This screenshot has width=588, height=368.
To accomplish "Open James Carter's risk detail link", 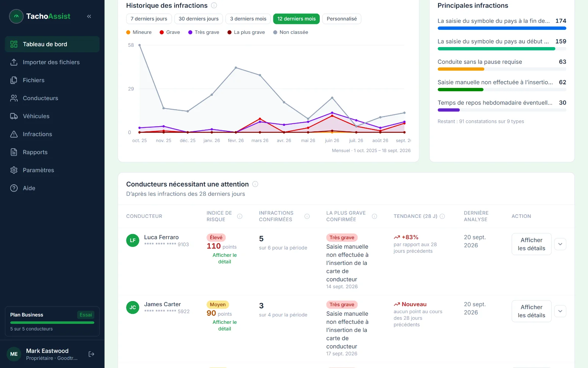I will click(225, 325).
